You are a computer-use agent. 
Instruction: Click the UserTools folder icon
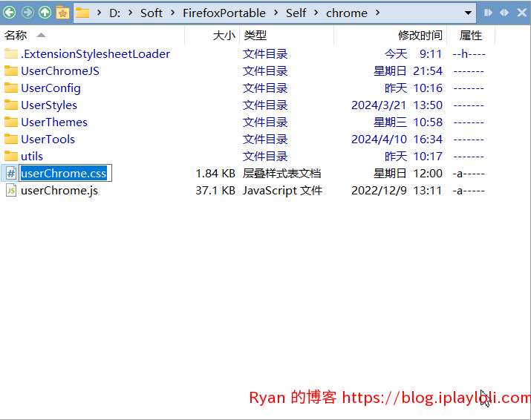click(x=11, y=139)
